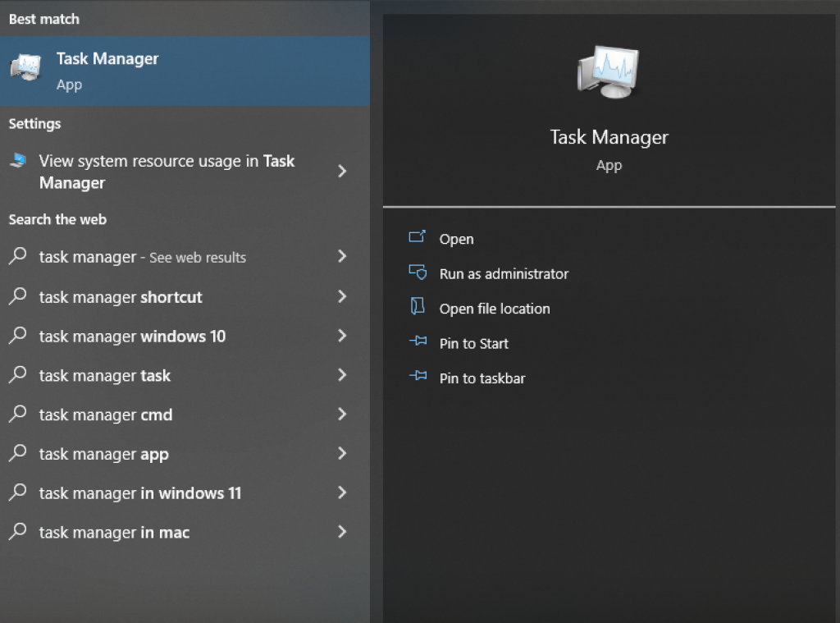840x623 pixels.
Task: Expand chevron for task manager cmd
Action: pos(342,414)
